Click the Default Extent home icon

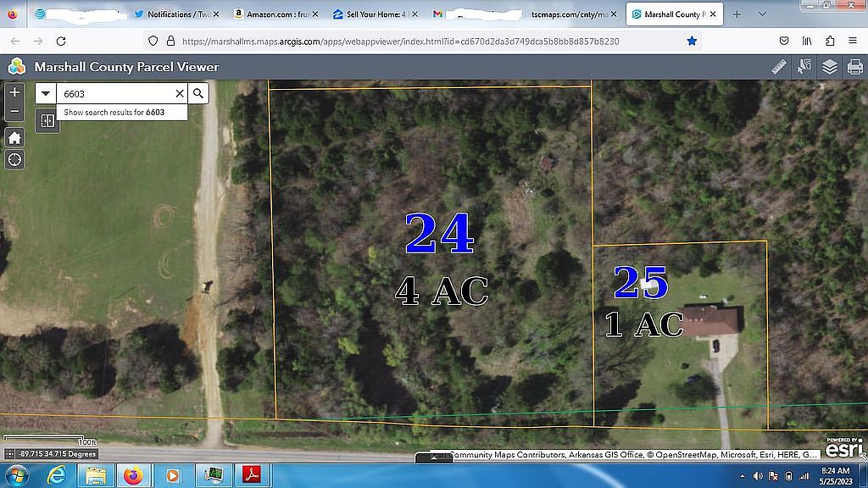coord(14,137)
